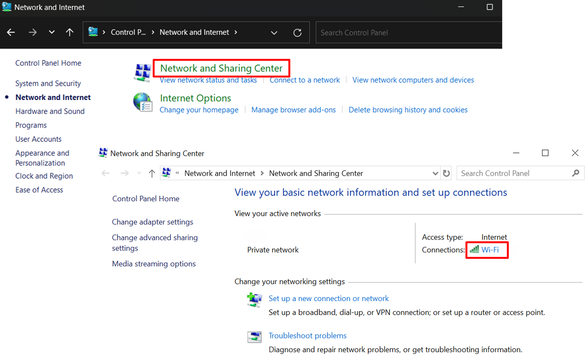Select 'Network and Internet' breadcrumb in Sharing Center
The image size is (588, 364).
click(220, 173)
